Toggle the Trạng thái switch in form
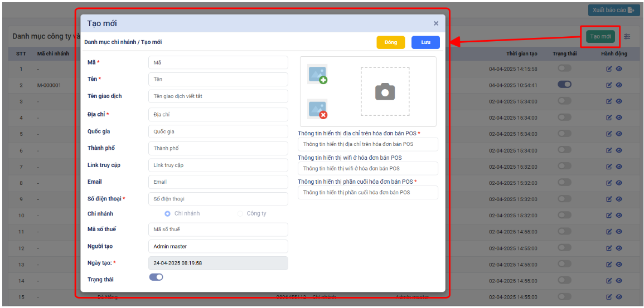Screen dimensions: 644x308 (156, 277)
